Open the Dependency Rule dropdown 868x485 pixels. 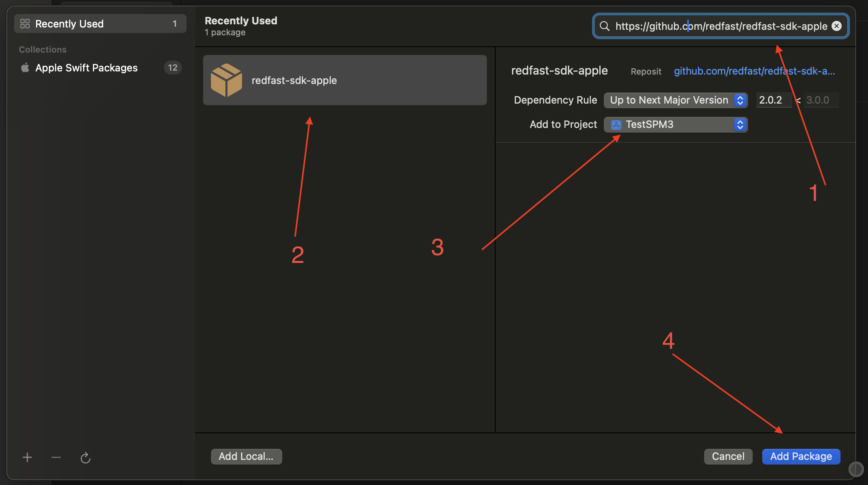676,100
